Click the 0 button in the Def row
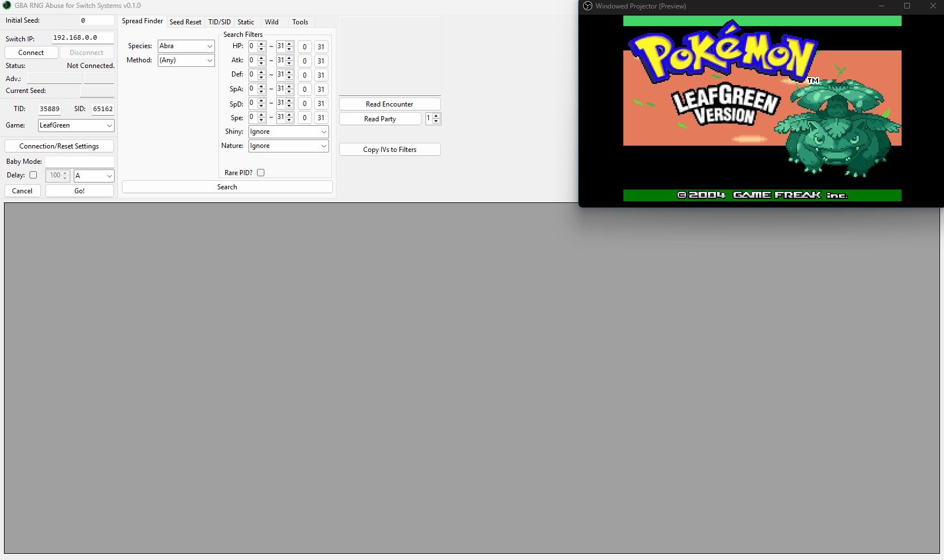This screenshot has width=944, height=560. coord(305,75)
